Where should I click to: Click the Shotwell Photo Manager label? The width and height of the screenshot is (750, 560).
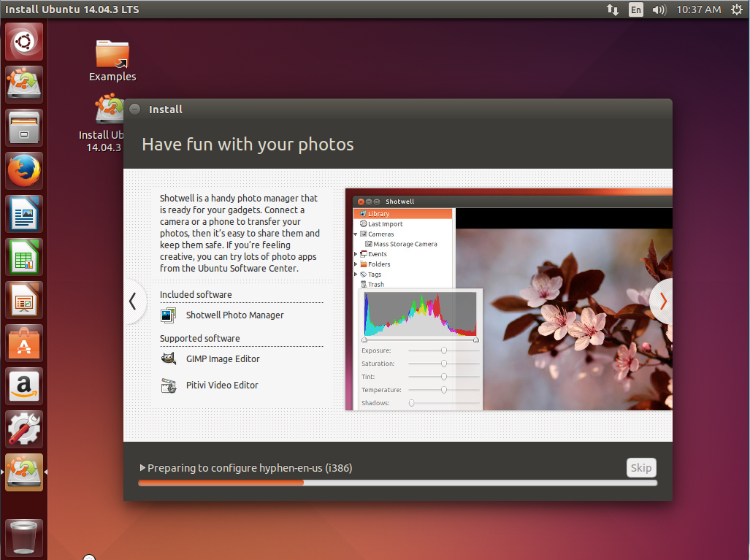click(x=235, y=315)
